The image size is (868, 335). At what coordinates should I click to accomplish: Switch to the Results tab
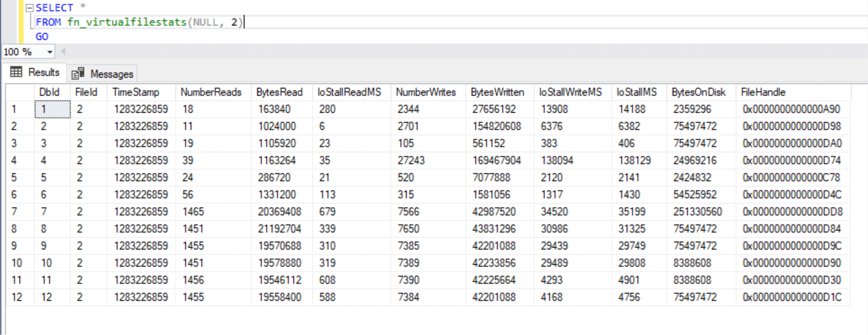click(43, 72)
